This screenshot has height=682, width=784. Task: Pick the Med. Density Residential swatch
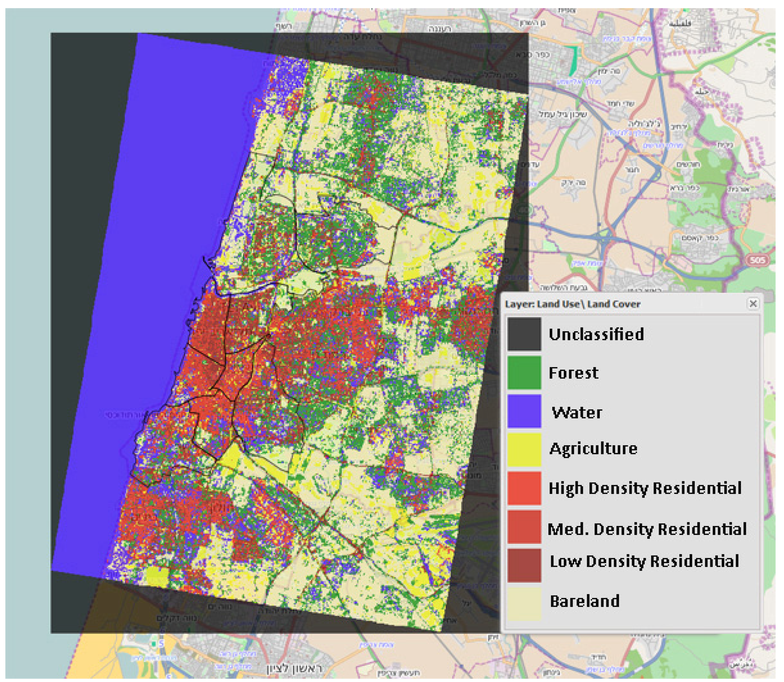[x=524, y=527]
